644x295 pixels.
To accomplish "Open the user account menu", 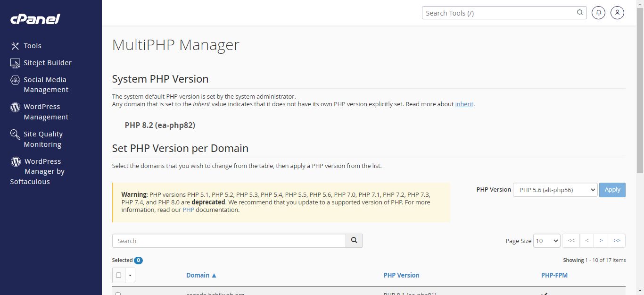I will (617, 13).
